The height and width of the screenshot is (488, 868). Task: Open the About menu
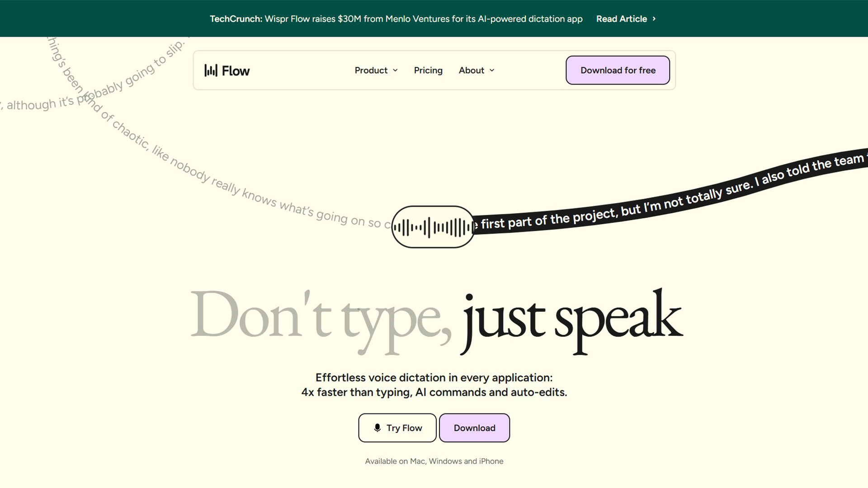[x=476, y=70]
